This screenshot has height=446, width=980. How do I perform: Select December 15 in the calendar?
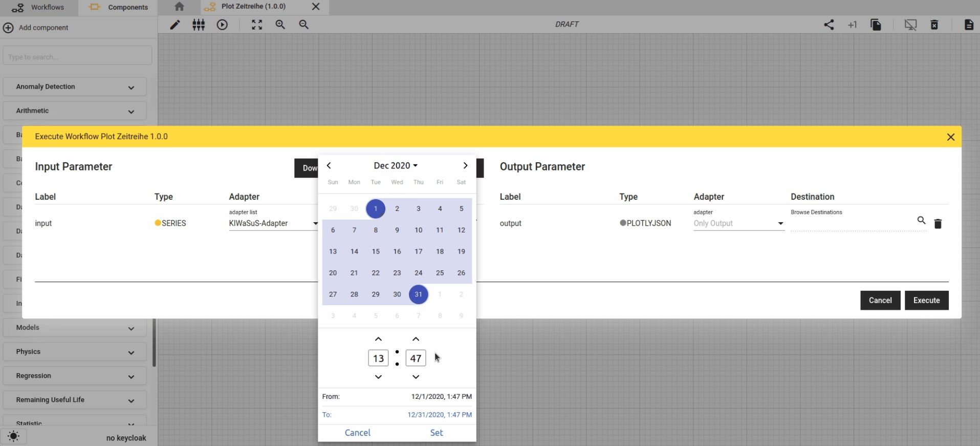point(376,251)
